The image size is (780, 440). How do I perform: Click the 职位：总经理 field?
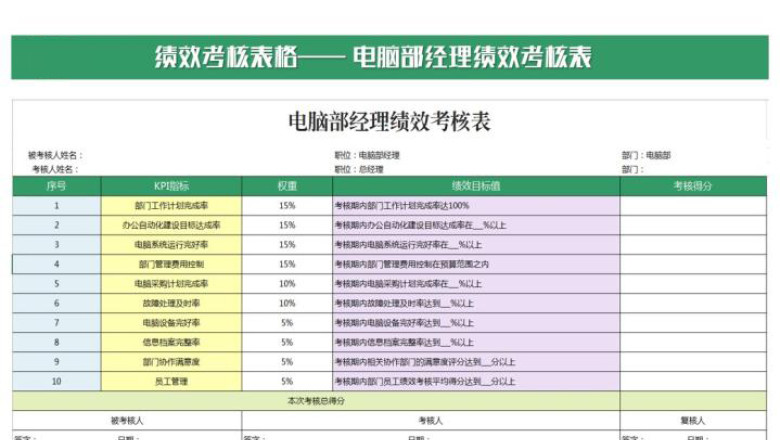(x=359, y=170)
